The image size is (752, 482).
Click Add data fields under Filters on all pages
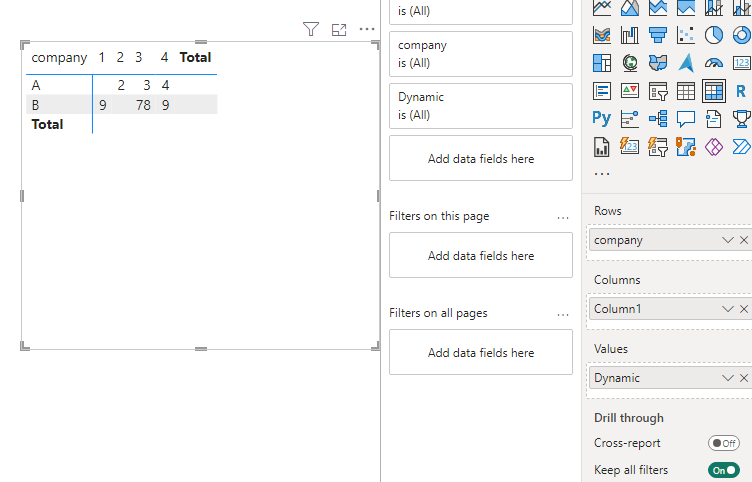481,352
